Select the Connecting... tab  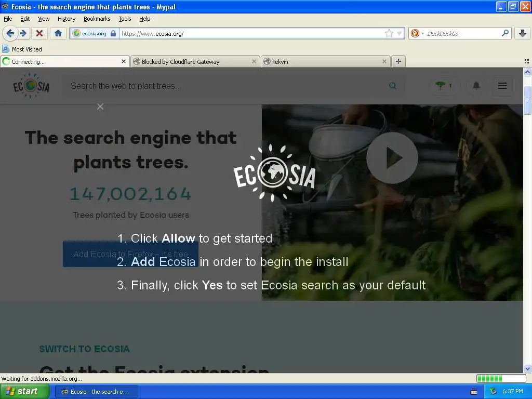click(64, 61)
